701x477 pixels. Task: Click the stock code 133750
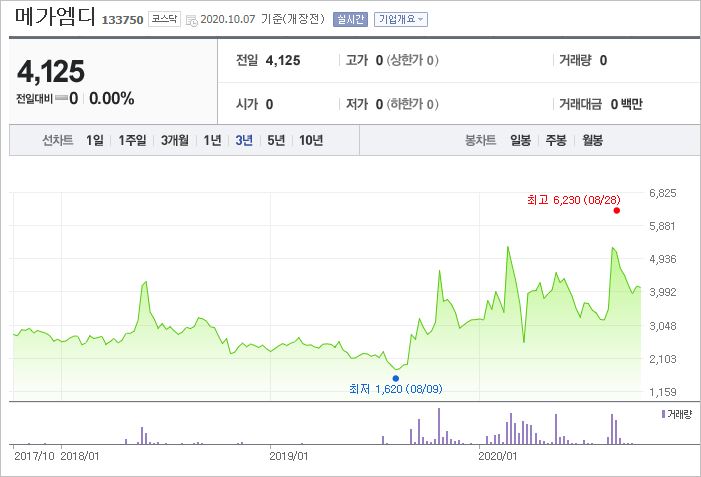click(122, 20)
